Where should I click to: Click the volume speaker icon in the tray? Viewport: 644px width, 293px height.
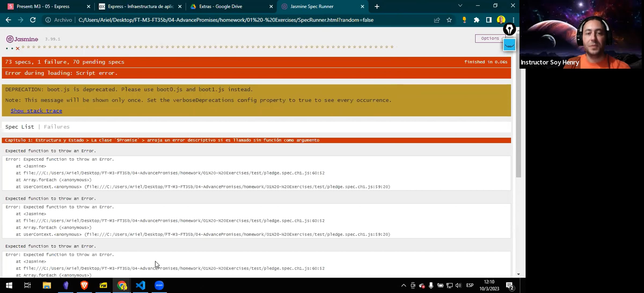tap(458, 285)
